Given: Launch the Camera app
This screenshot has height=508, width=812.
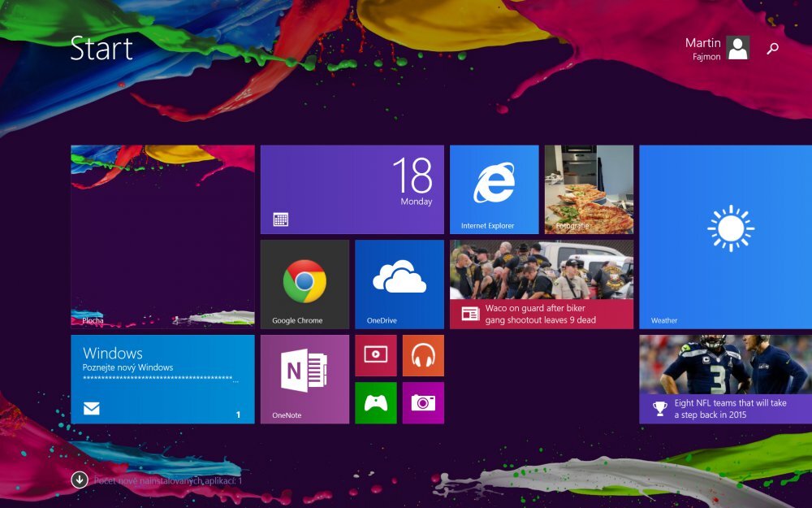Looking at the screenshot, I should point(423,403).
